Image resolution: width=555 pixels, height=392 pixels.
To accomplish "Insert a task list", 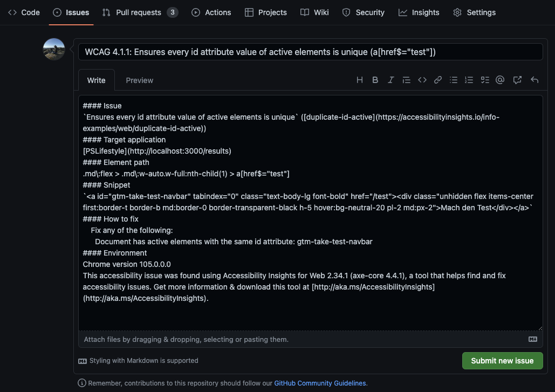I will 485,80.
